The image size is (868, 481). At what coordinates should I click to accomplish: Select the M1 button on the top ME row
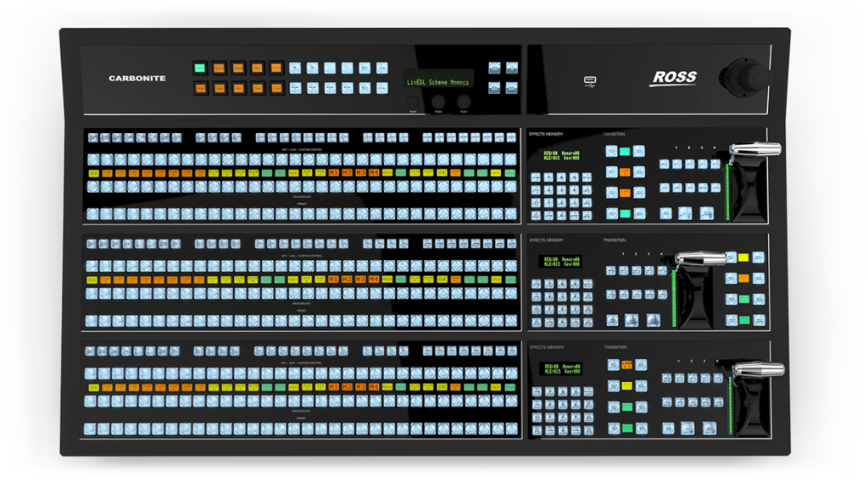(x=334, y=173)
